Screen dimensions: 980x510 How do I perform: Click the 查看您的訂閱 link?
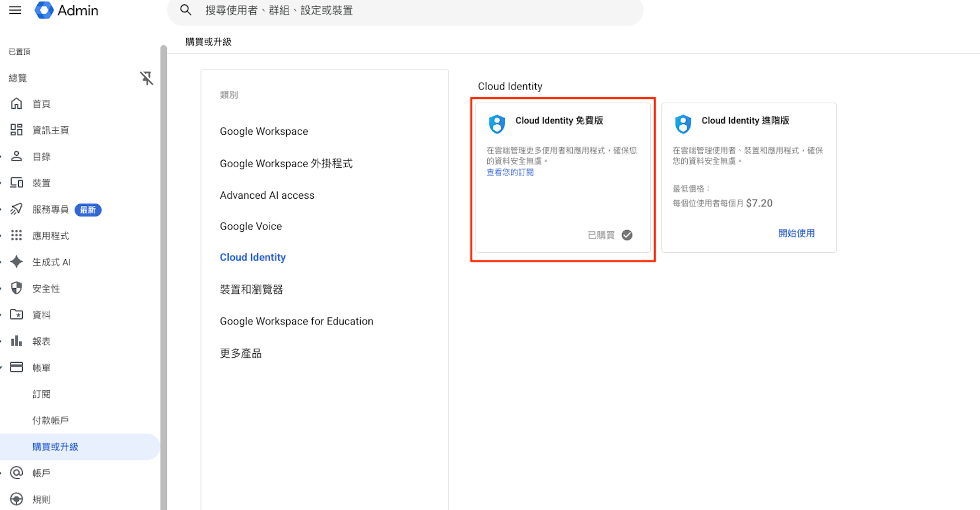[x=510, y=172]
